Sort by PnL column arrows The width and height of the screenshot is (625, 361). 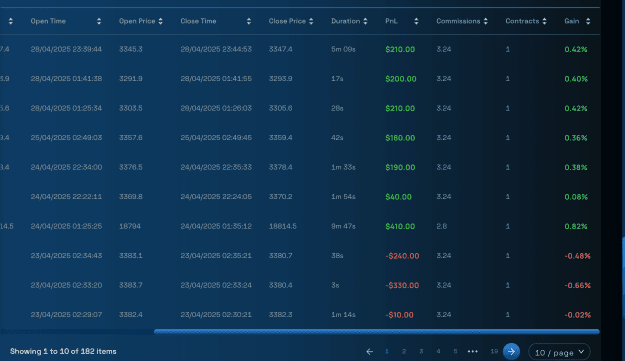click(416, 22)
